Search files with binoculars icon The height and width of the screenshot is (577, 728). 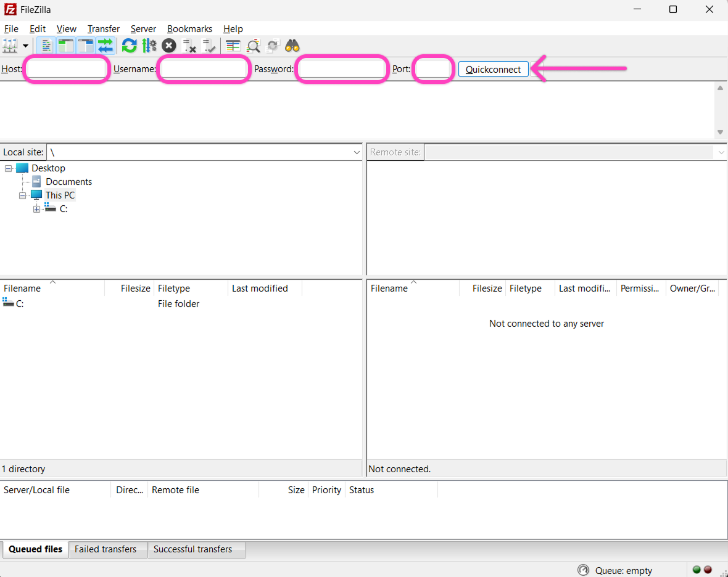292,46
